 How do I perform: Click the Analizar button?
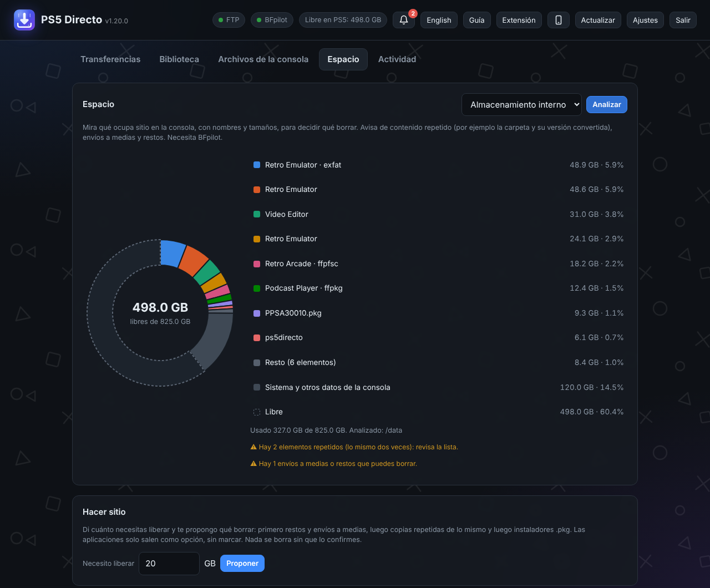[607, 104]
